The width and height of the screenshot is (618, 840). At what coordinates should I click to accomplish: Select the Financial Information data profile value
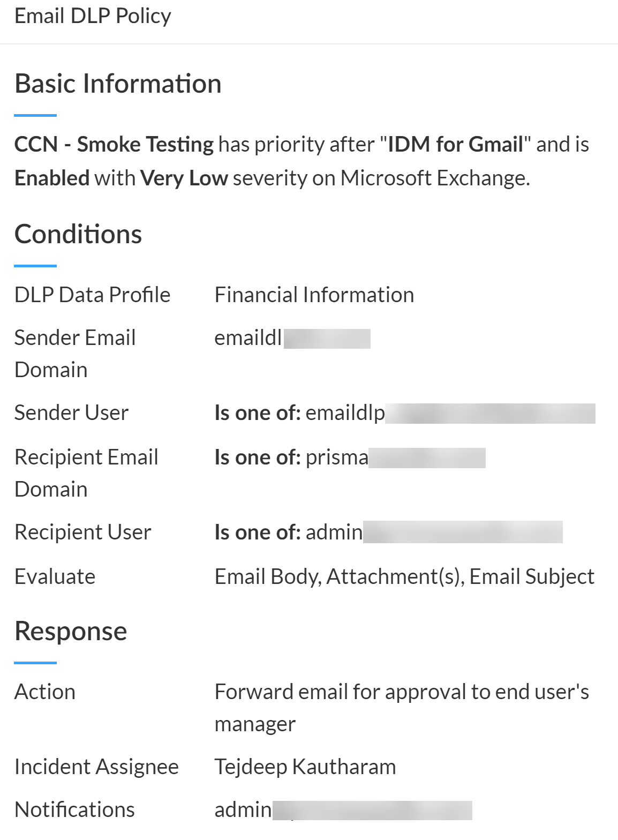(314, 295)
